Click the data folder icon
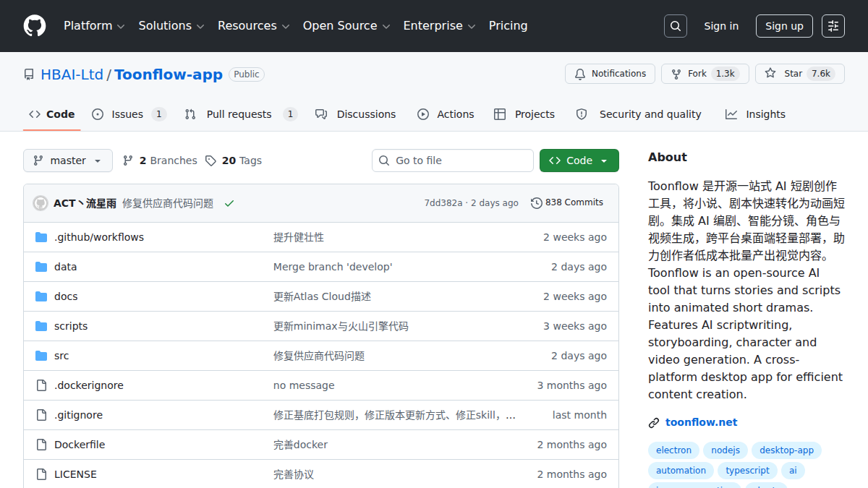 coord(41,267)
